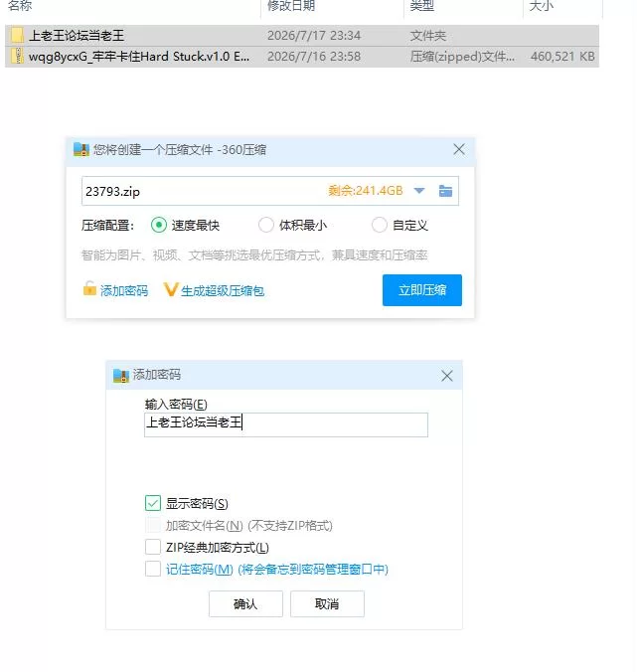Click the 立即压缩 button

pyautogui.click(x=422, y=290)
